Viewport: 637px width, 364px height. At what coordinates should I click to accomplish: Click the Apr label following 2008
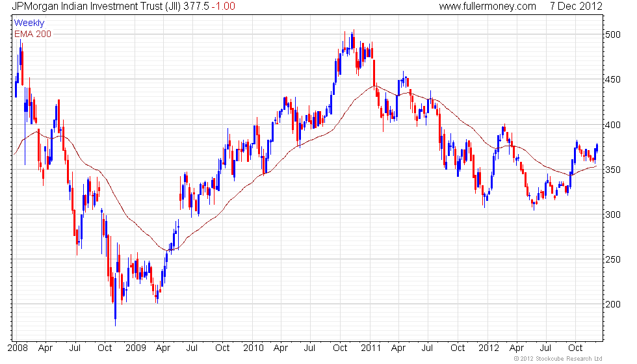point(45,348)
